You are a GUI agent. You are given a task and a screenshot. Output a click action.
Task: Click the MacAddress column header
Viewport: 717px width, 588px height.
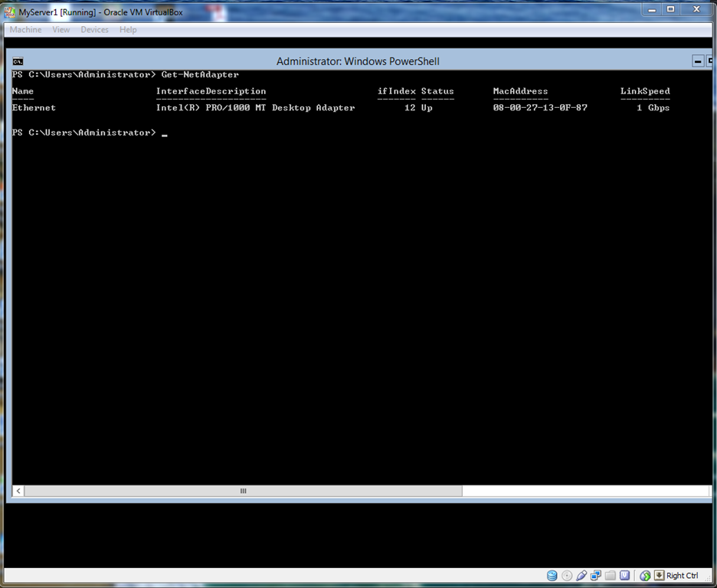pos(520,91)
